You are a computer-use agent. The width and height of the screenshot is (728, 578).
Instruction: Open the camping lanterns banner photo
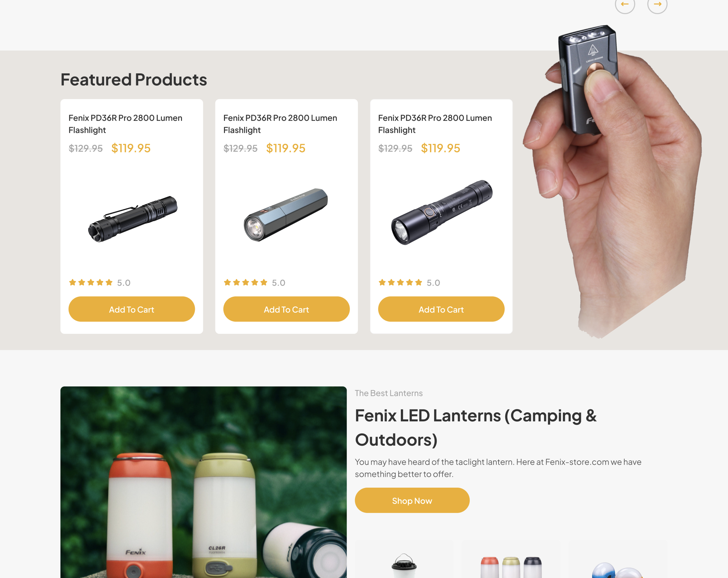point(203,482)
